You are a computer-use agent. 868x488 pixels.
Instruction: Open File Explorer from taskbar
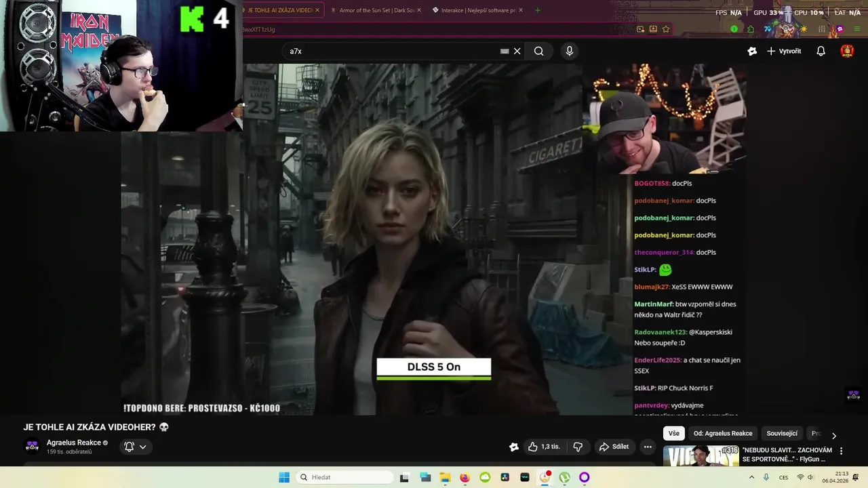445,477
